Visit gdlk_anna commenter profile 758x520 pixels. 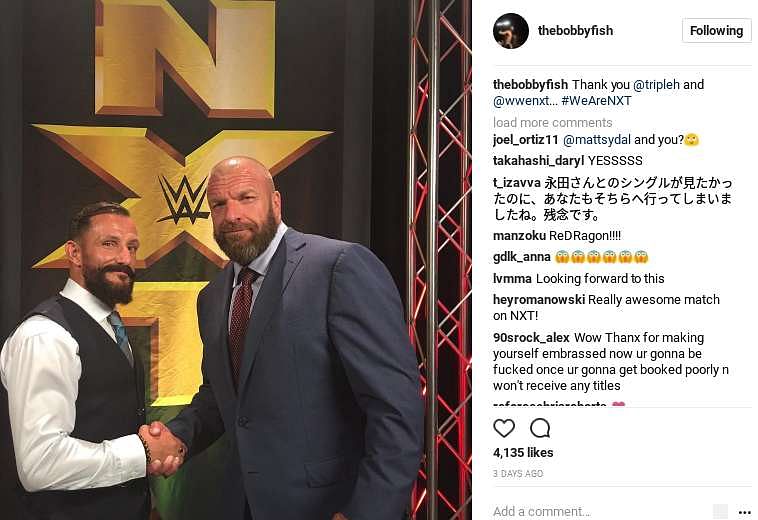point(522,257)
